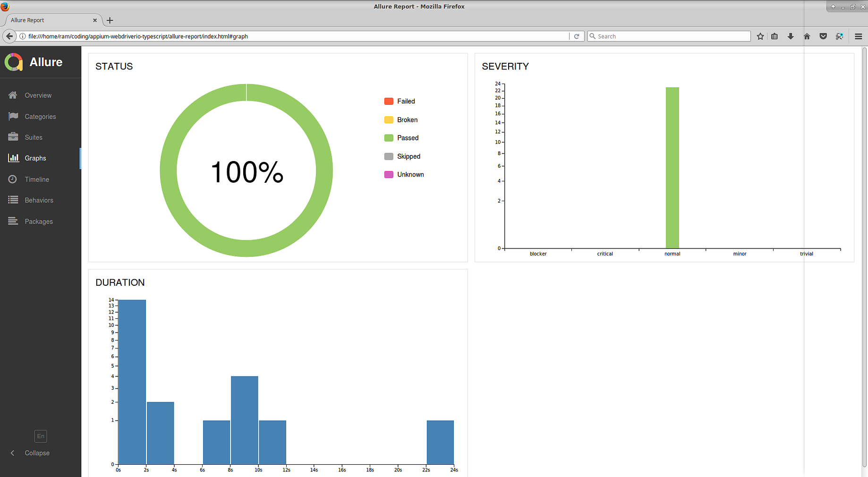
Task: Open the Timeline clock icon
Action: (x=13, y=179)
